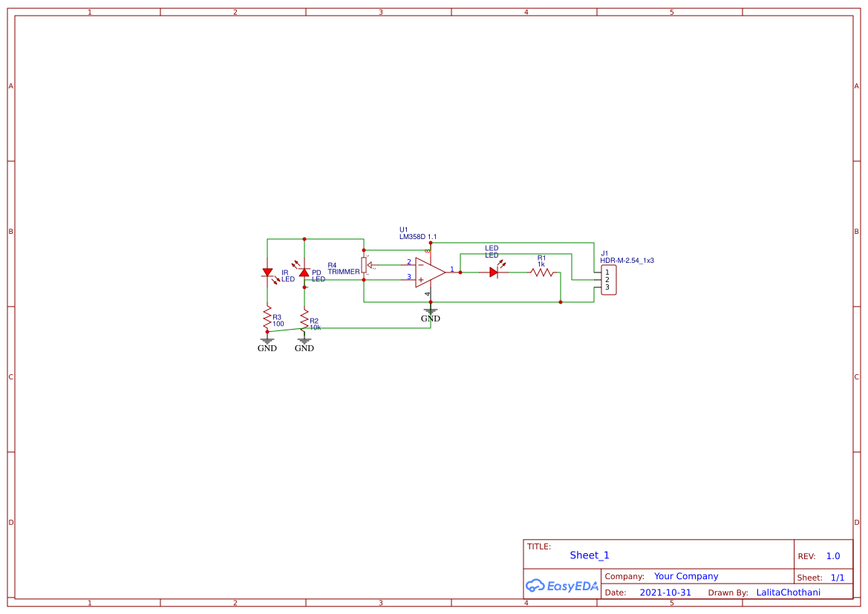The height and width of the screenshot is (614, 868).
Task: Select the PD LED photodiode symbol
Action: pyautogui.click(x=304, y=272)
